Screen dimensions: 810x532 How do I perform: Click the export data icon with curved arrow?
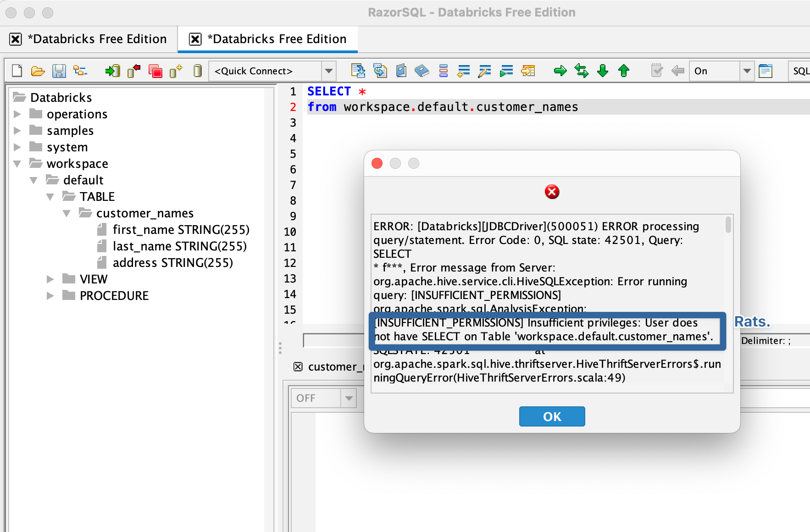[380, 71]
